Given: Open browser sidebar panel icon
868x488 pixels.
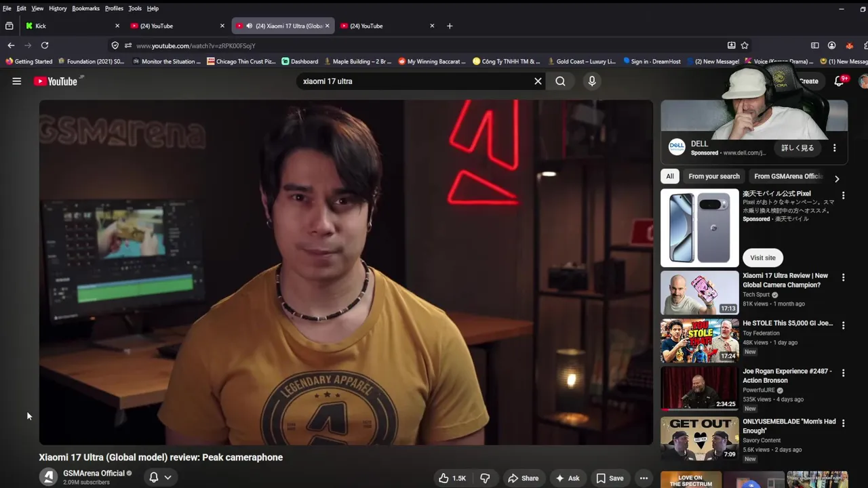Looking at the screenshot, I should pos(815,45).
